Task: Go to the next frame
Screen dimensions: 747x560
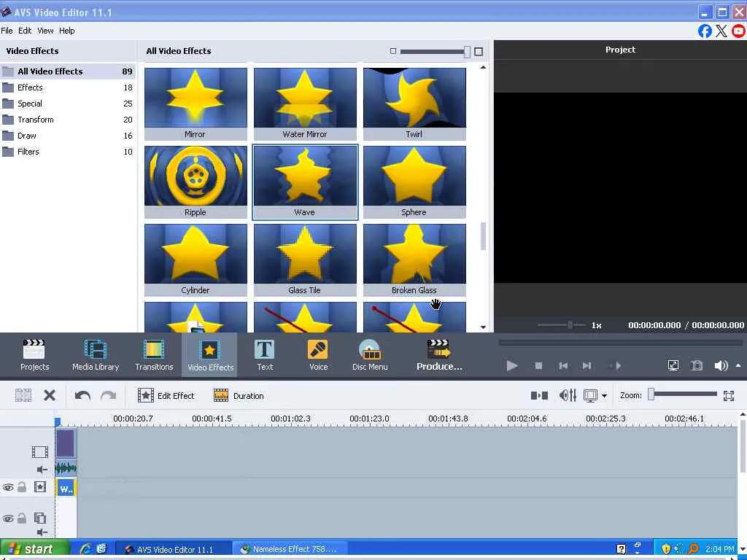Action: (587, 366)
